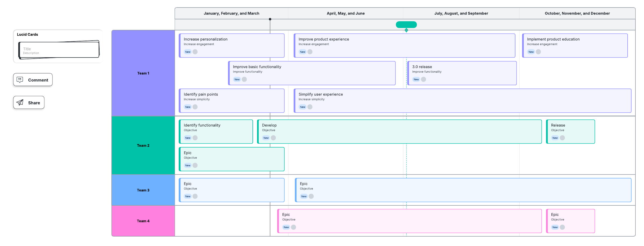Image resolution: width=644 pixels, height=246 pixels.
Task: Click the Share paper plane icon
Action: pos(20,102)
